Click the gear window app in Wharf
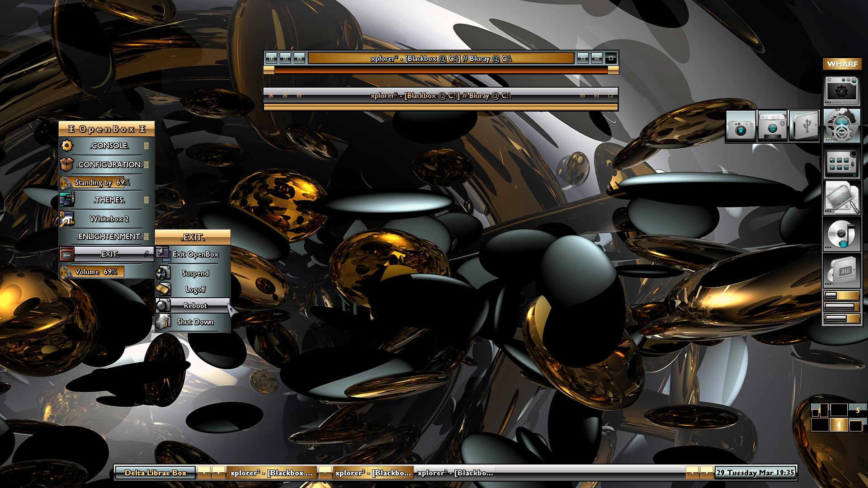868x488 pixels. tap(841, 90)
